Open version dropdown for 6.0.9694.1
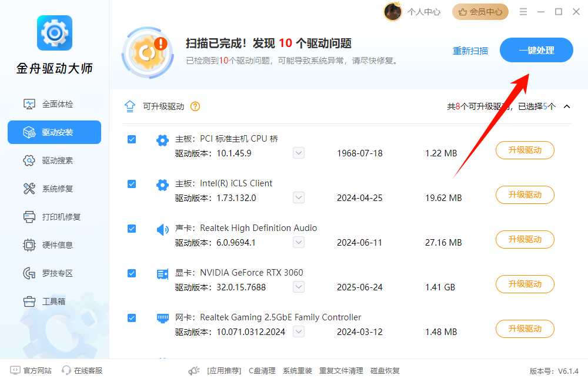The image size is (588, 382). point(299,242)
